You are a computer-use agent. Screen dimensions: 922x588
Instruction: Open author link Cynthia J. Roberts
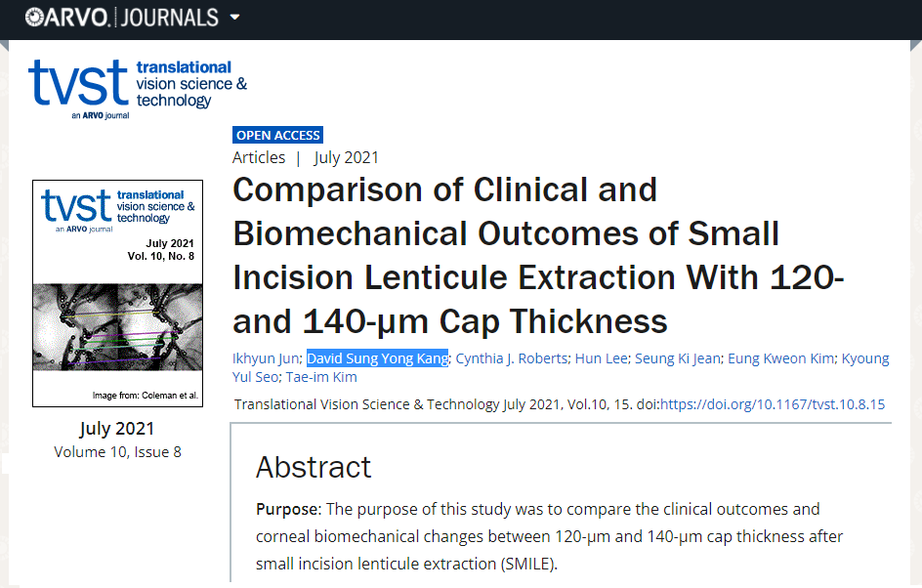(x=512, y=358)
